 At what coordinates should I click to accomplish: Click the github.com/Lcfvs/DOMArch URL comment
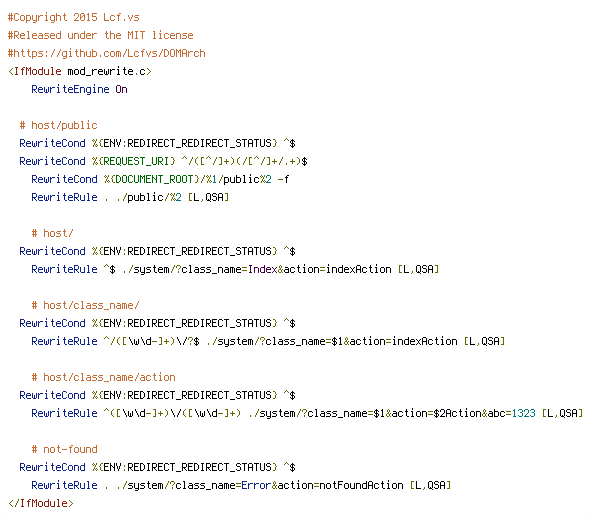[x=106, y=53]
